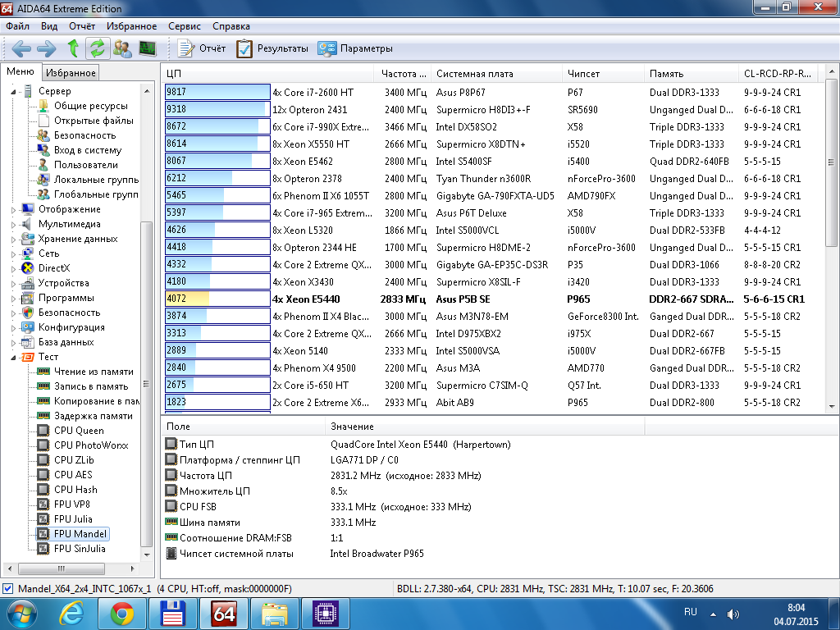Collapse the Тест tree node

pos(13,358)
